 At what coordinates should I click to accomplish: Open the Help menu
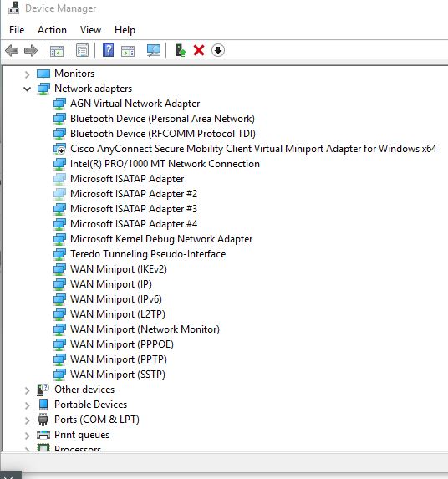pos(125,30)
